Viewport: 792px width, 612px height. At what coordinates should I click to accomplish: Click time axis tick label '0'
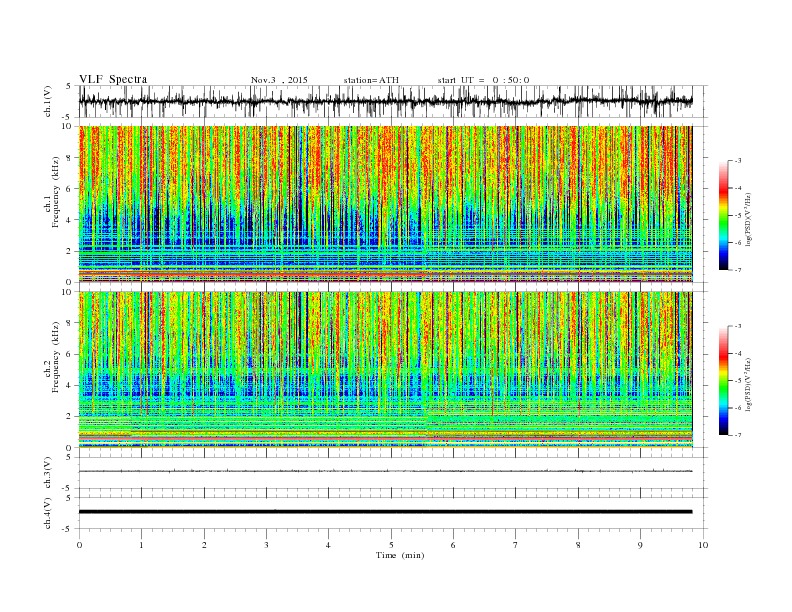click(79, 545)
